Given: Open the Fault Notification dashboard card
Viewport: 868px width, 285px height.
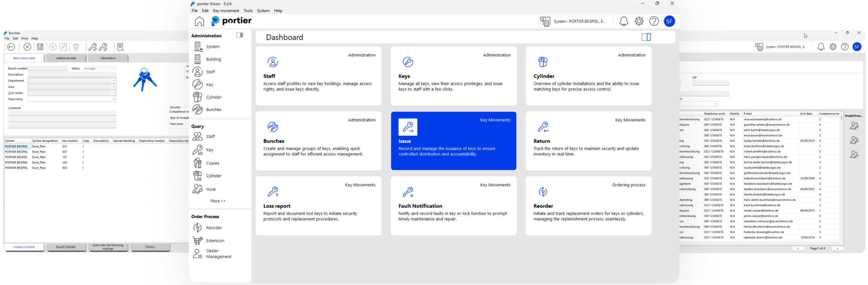Looking at the screenshot, I should point(453,206).
